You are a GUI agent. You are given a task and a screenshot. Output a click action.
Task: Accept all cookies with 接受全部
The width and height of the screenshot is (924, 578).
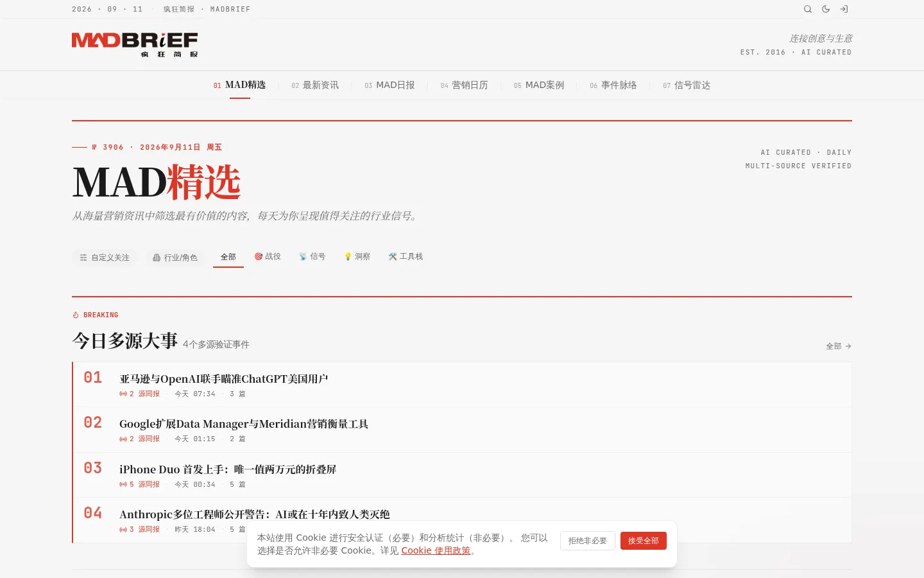pos(644,541)
